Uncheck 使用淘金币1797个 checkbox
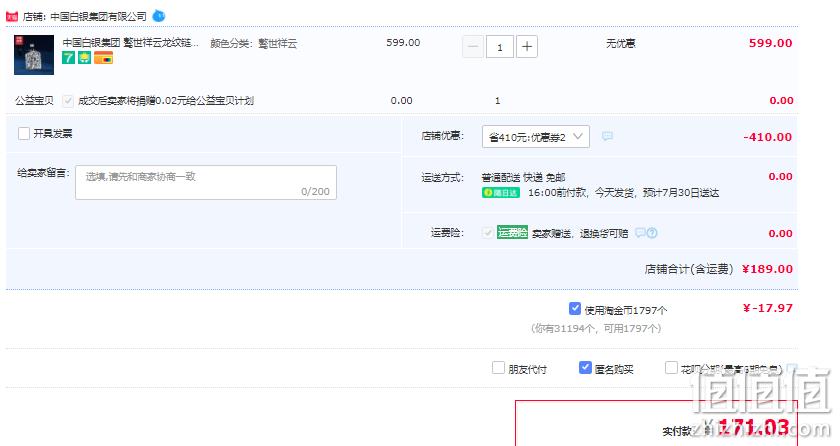The width and height of the screenshot is (840, 446). 575,308
